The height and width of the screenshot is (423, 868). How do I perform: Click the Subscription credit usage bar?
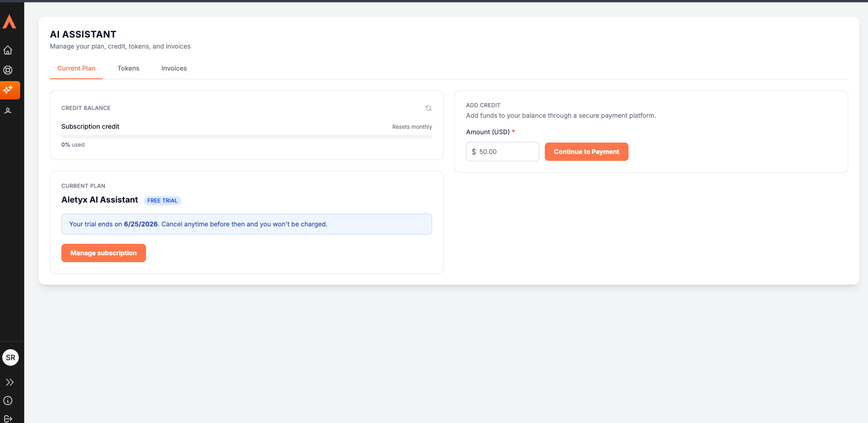tap(247, 137)
